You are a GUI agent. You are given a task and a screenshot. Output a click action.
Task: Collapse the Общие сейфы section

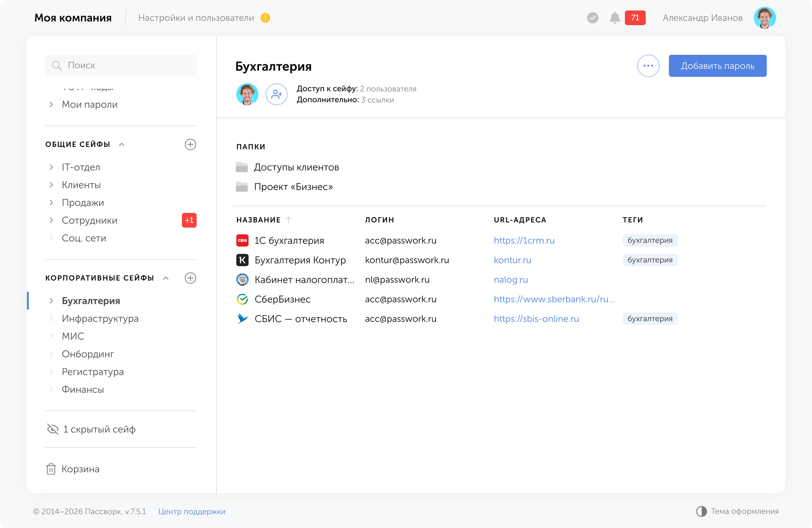coord(121,145)
